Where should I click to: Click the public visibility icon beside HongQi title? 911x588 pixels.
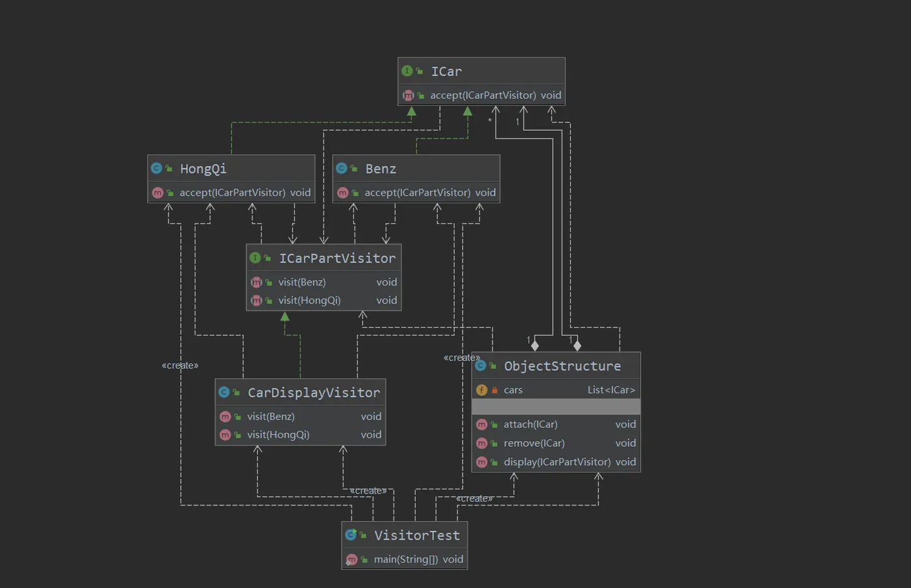point(169,169)
